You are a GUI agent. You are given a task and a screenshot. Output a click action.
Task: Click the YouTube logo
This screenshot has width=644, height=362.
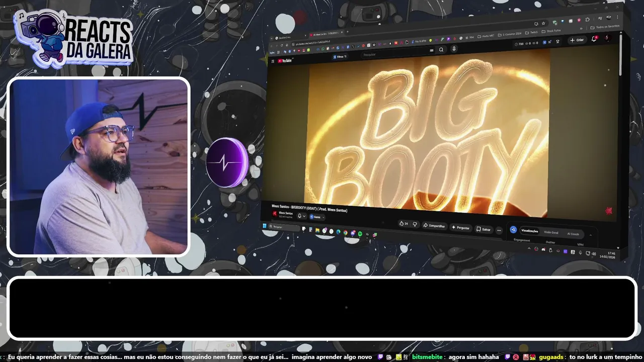(x=285, y=61)
